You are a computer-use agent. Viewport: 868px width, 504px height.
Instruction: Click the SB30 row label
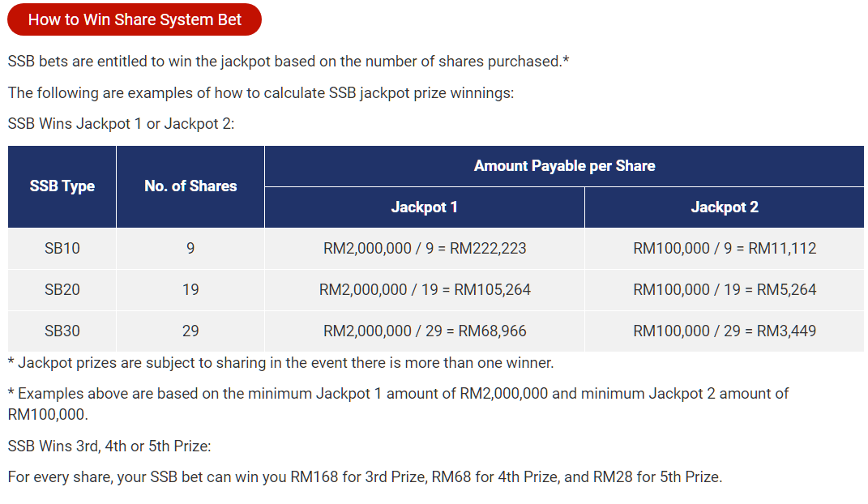coord(62,331)
